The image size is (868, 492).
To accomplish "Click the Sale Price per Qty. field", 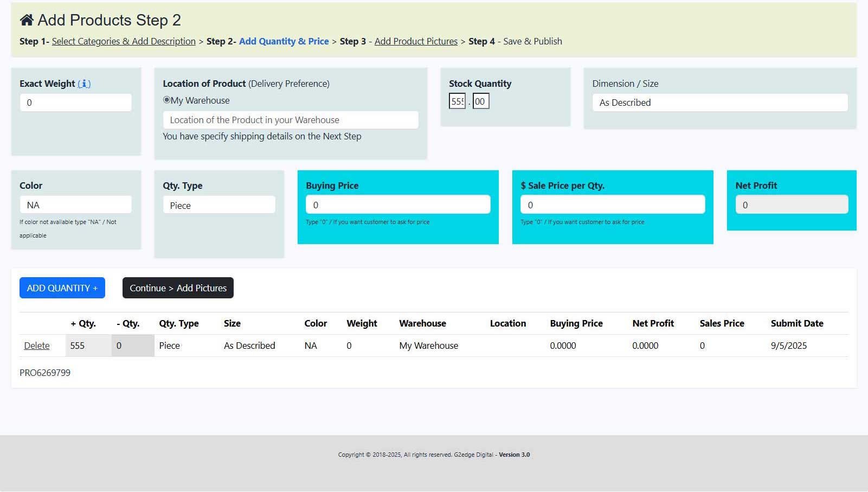I will (x=613, y=205).
